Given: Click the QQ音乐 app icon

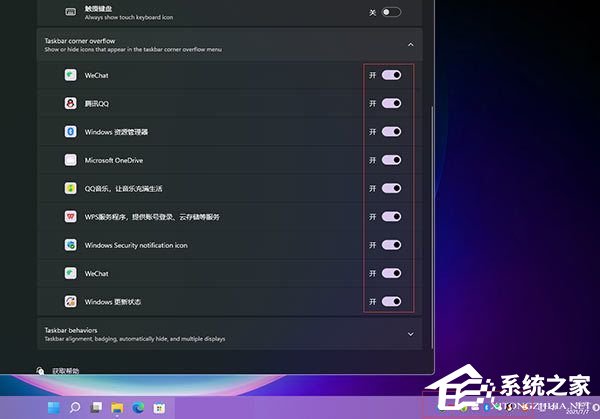Looking at the screenshot, I should tap(71, 188).
